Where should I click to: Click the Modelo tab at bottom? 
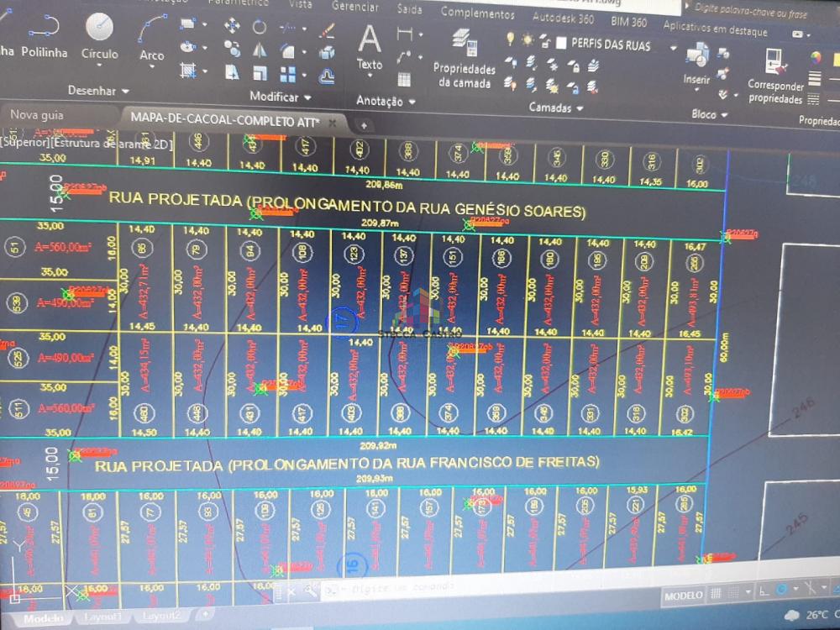click(44, 619)
